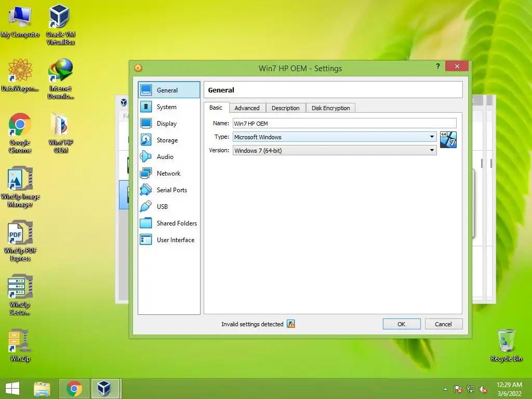The height and width of the screenshot is (399, 532).
Task: Open the Audio settings page
Action: (169, 157)
